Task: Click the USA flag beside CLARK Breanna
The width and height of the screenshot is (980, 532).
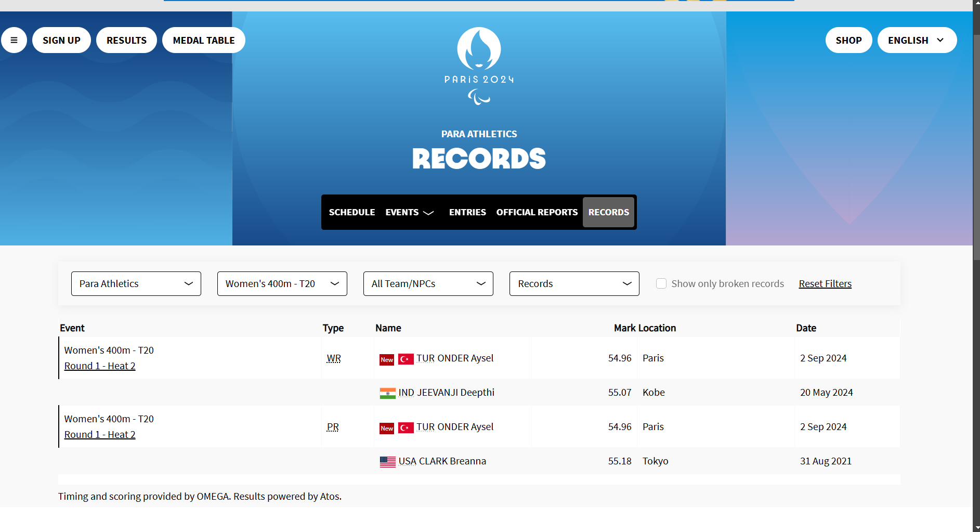Action: coord(387,462)
